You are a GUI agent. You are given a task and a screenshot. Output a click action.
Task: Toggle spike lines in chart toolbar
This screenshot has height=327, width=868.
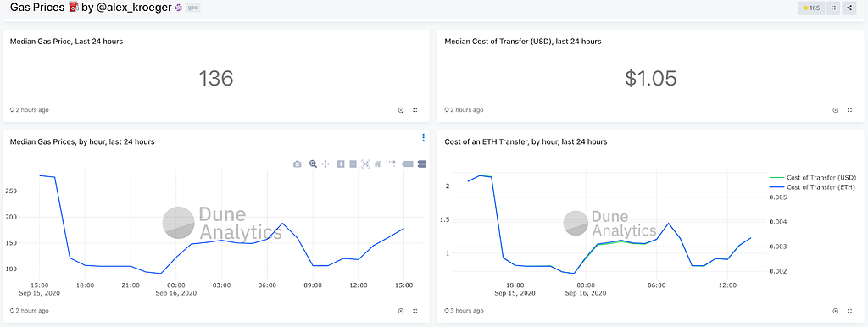[392, 163]
